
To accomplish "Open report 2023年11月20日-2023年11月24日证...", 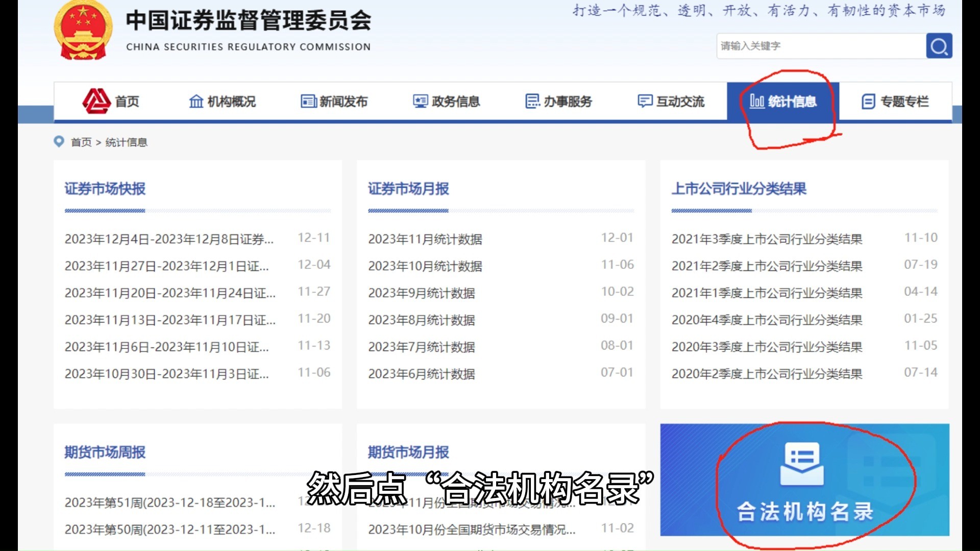I will point(170,293).
